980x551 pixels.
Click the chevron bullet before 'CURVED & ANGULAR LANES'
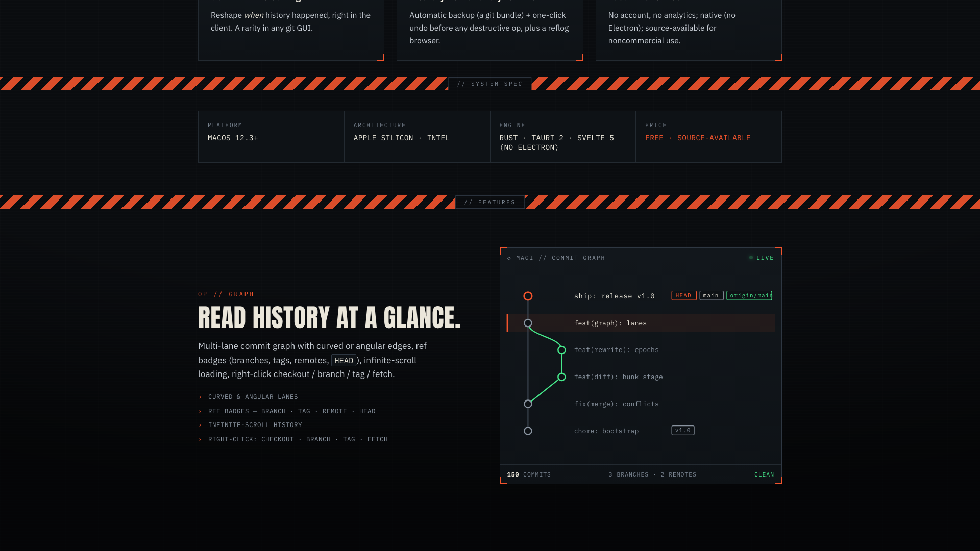tap(200, 397)
